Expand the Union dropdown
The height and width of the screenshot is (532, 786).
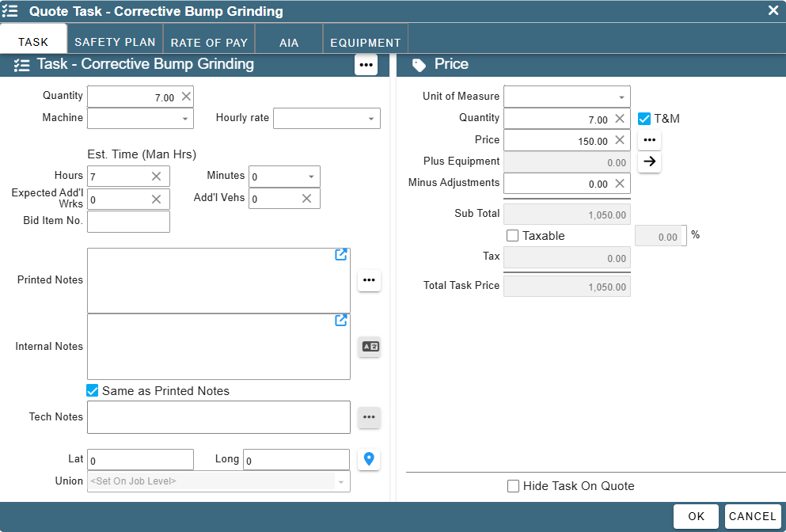(341, 482)
